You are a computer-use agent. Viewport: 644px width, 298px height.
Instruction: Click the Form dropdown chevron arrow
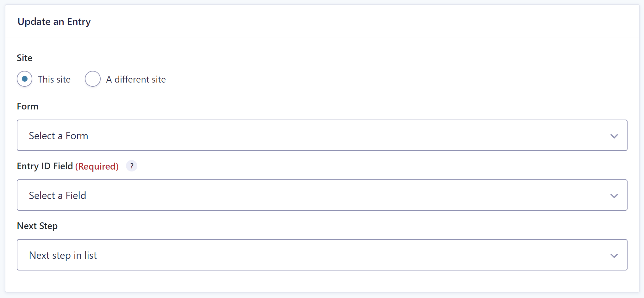[614, 136]
